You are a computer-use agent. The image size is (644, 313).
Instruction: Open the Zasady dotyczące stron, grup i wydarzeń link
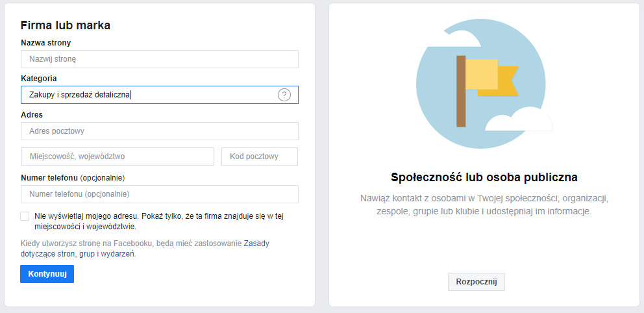pos(145,249)
